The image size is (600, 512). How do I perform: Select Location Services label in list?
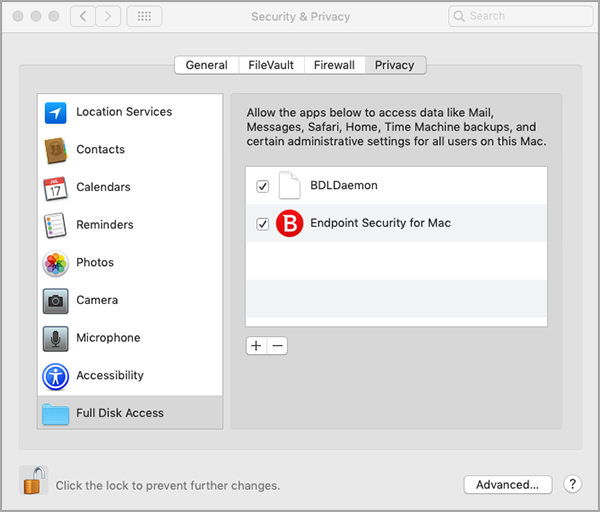tap(124, 112)
